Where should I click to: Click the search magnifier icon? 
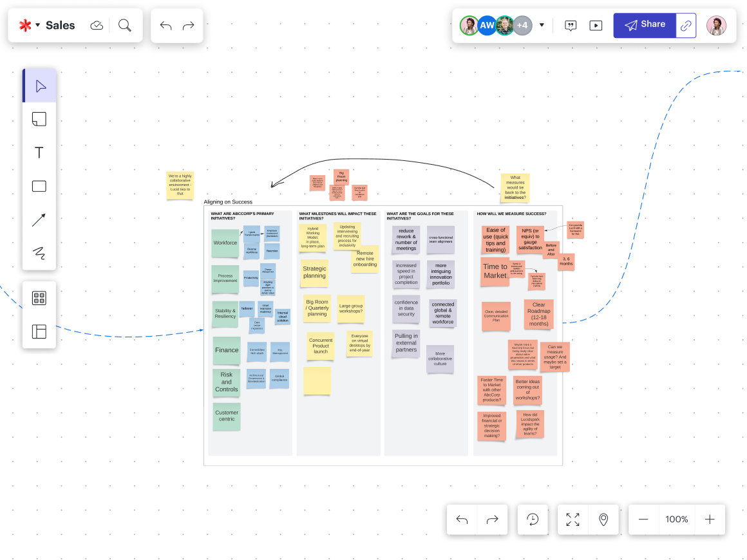point(125,25)
